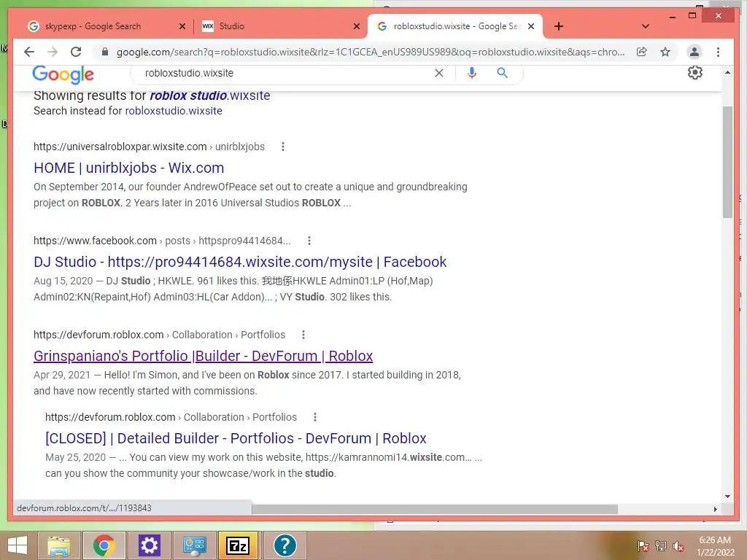Screen dimensions: 747x560
Task: Close the Wix Studio tab
Action: point(356,26)
